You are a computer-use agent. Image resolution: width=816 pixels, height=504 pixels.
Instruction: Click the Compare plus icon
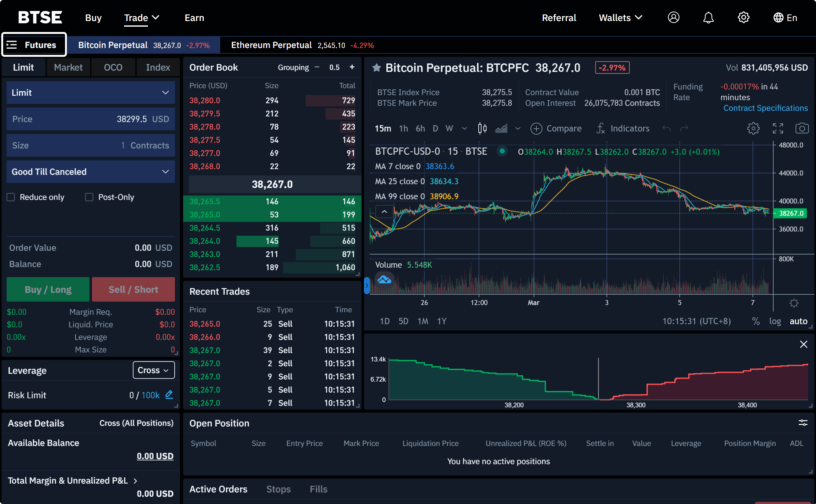tap(536, 128)
